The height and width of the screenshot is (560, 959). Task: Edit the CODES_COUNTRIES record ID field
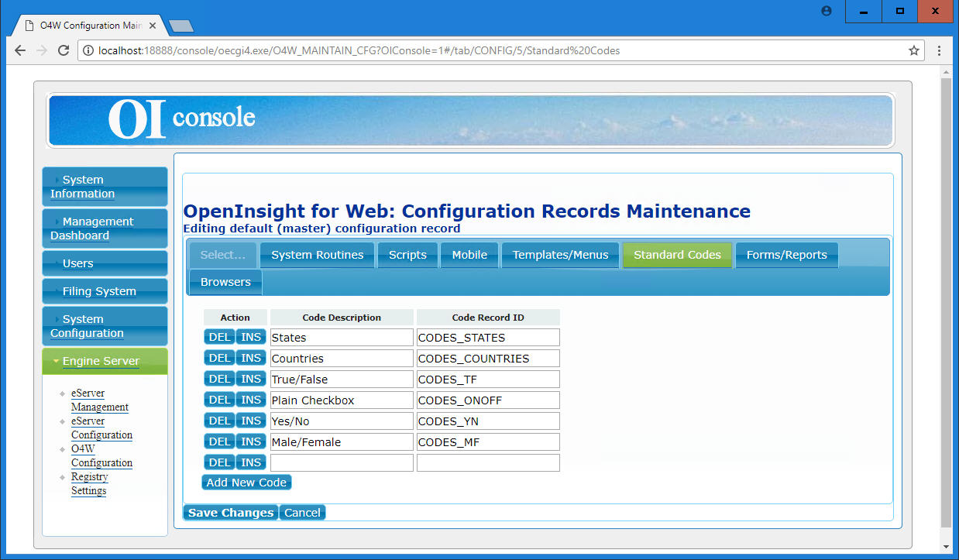pyautogui.click(x=488, y=359)
